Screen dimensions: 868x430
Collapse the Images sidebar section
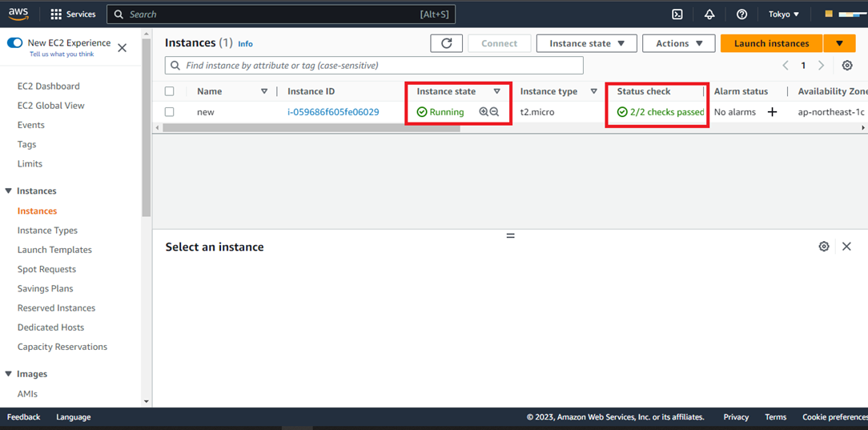8,374
